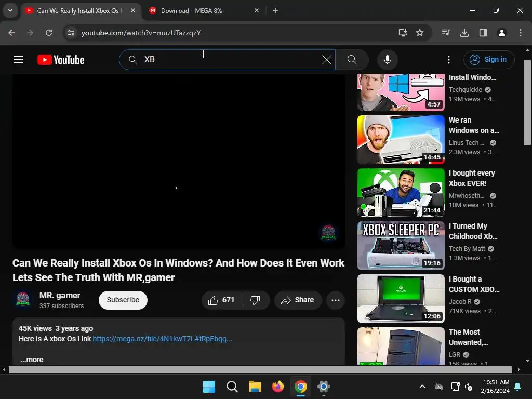
Task: Click Tech By Matt channel name
Action: [x=467, y=249]
